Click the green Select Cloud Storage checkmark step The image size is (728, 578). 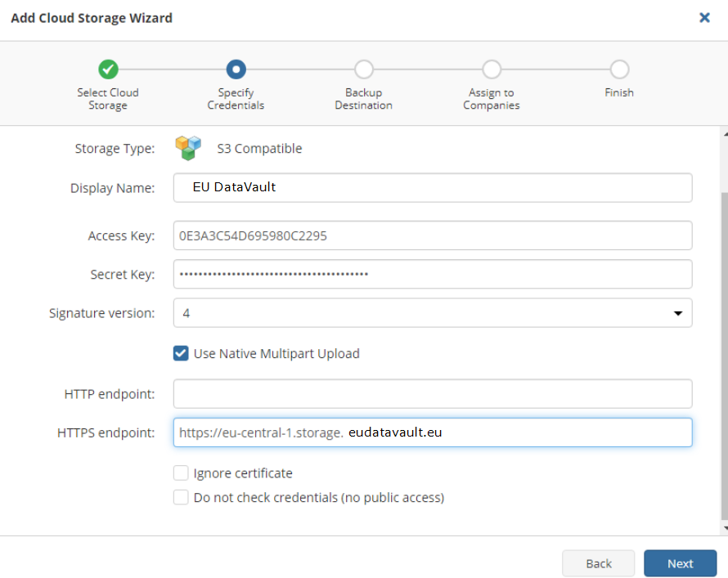[108, 69]
